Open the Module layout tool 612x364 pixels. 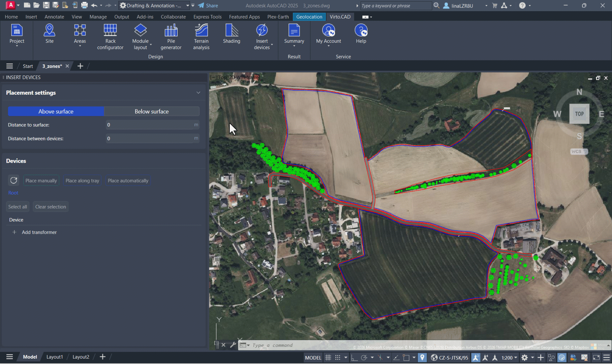pyautogui.click(x=141, y=37)
